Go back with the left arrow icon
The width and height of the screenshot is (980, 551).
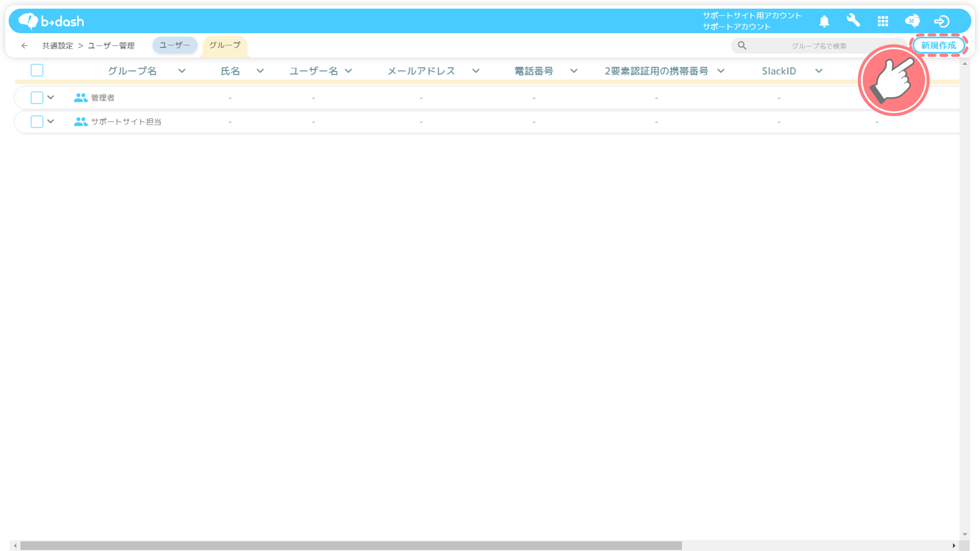24,46
